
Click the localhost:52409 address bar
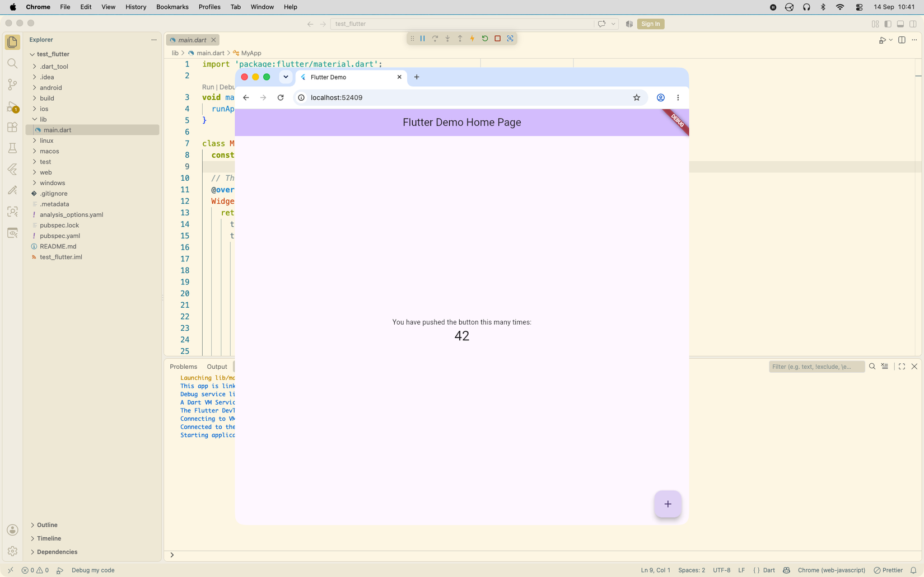[x=470, y=97]
